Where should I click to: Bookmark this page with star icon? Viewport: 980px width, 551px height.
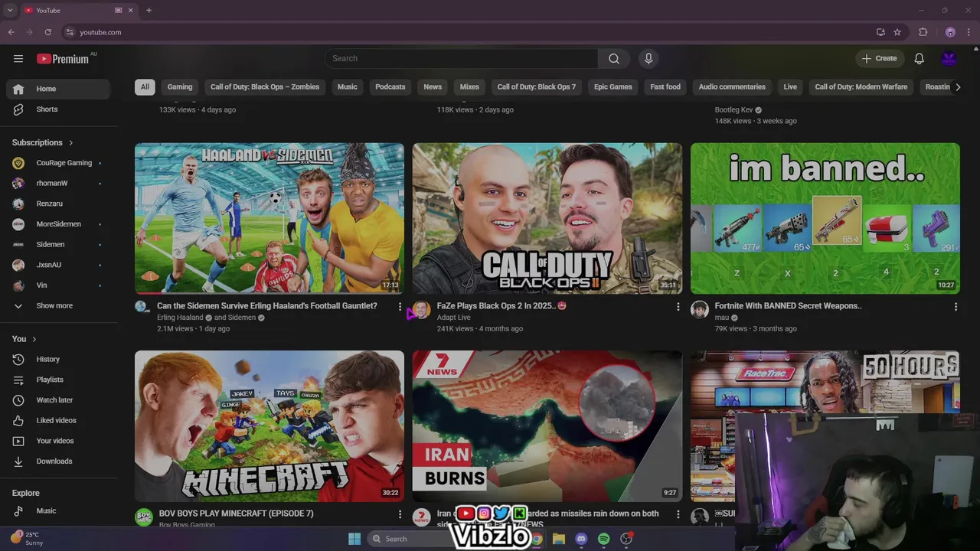[897, 32]
